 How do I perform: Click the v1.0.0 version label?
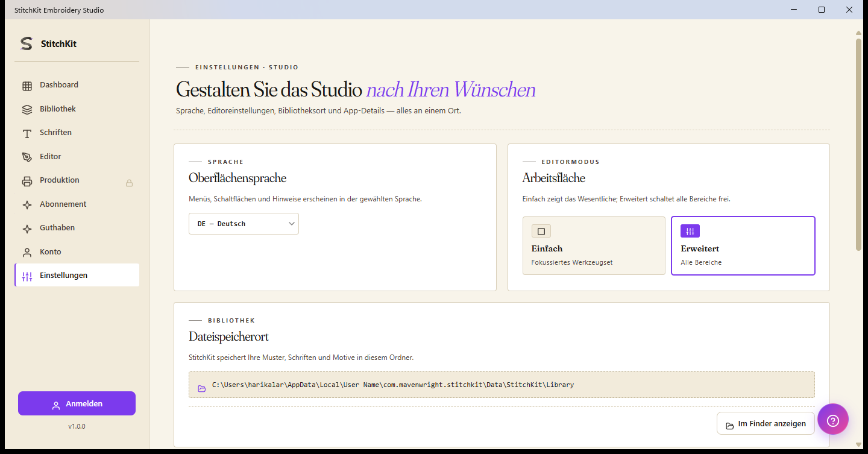click(x=77, y=426)
